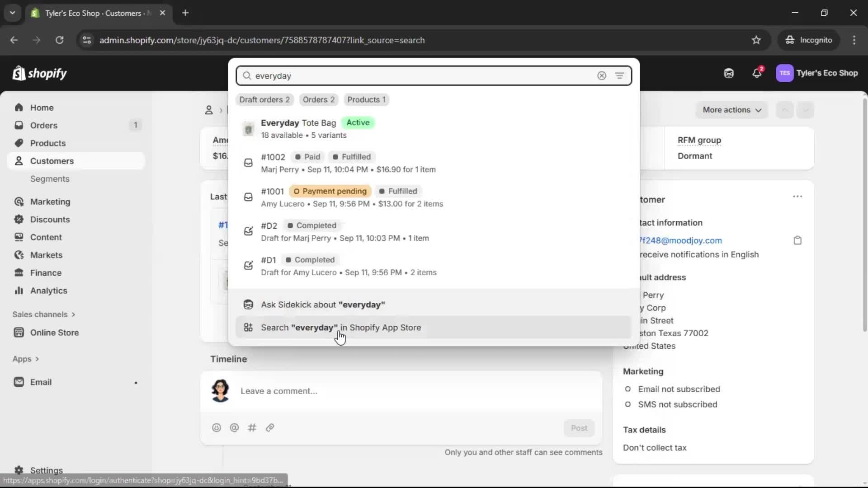This screenshot has height=488, width=868.
Task: Filter search results by Orders 2
Action: [x=319, y=99]
